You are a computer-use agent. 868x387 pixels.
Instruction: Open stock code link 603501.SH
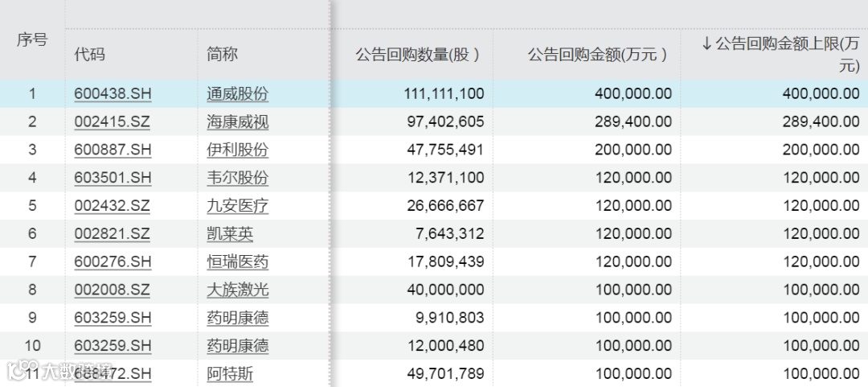click(113, 178)
